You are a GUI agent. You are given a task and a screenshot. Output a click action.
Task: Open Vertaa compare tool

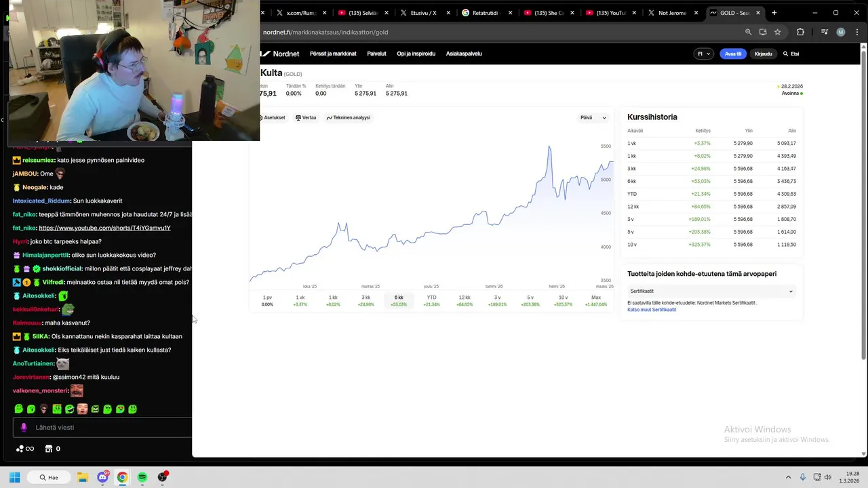coord(306,118)
